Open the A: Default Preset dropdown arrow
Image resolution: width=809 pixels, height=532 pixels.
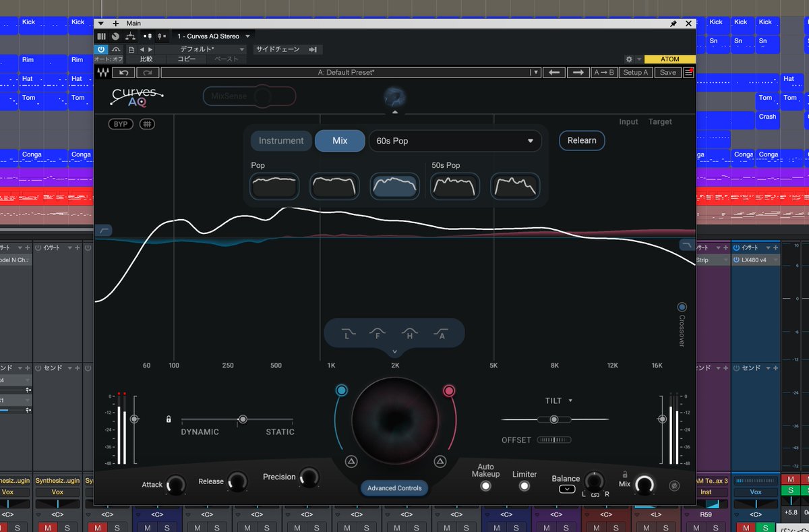point(535,72)
